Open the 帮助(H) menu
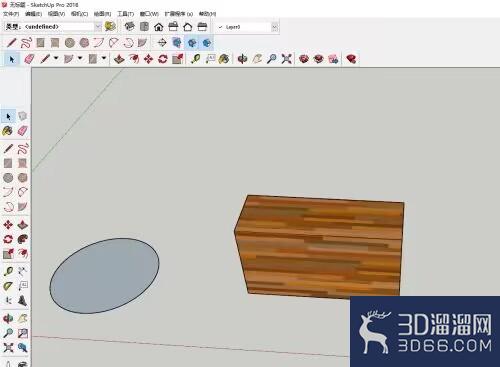Image resolution: width=500 pixels, height=367 pixels. pyautogui.click(x=207, y=14)
